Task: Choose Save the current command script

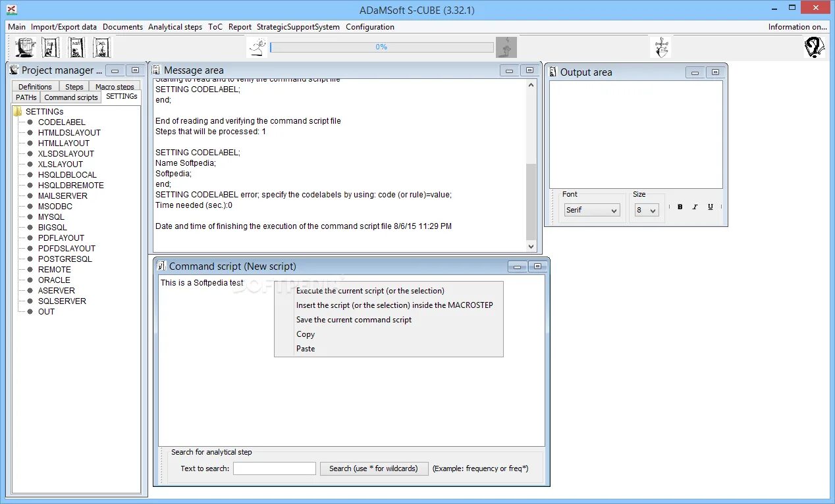Action: click(389, 320)
